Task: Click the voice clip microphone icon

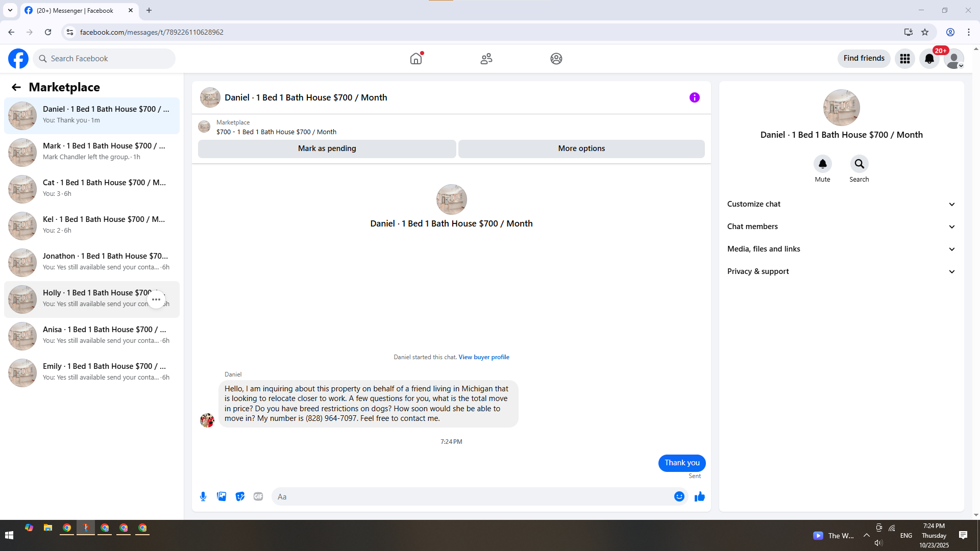Action: pos(203,496)
